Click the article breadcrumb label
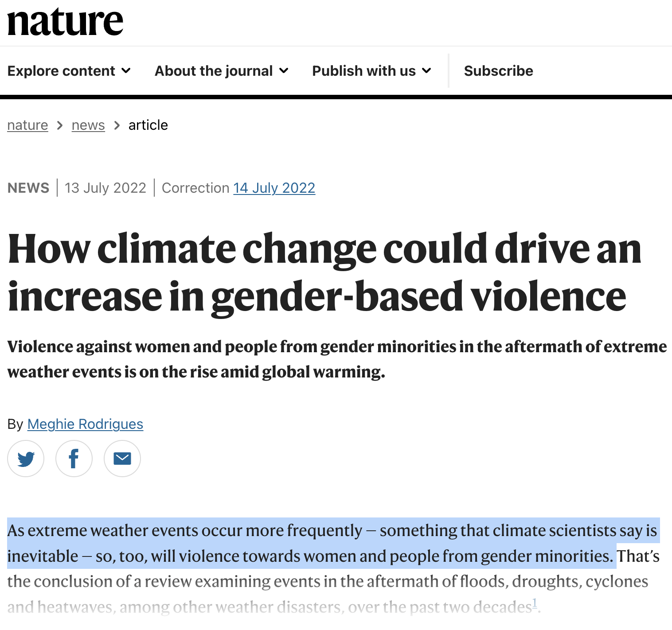The image size is (672, 630). point(148,125)
